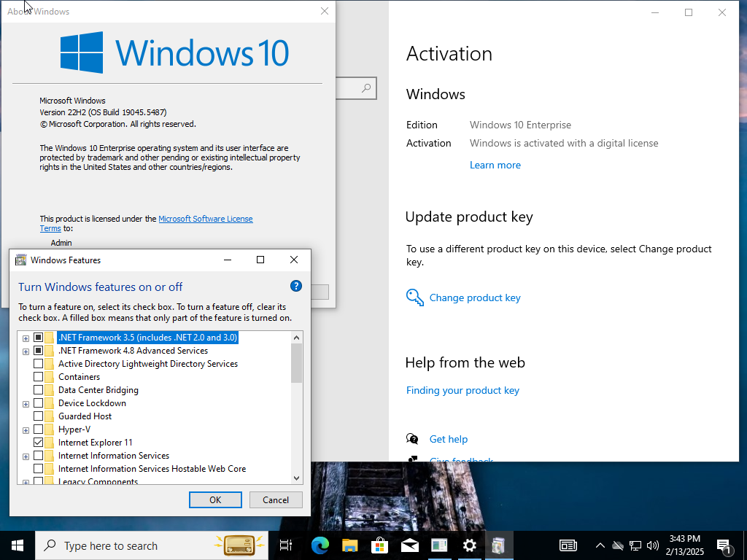Click the Learn more activation link
Screen dimensions: 747x560
(495, 165)
